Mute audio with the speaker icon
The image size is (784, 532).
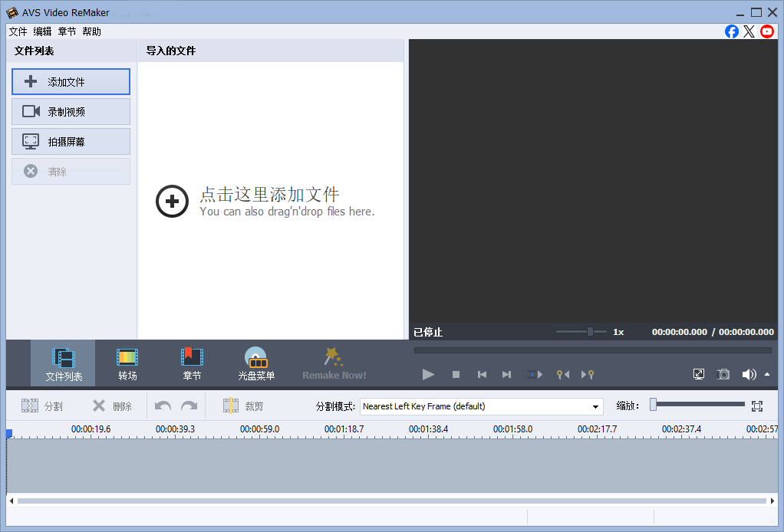[748, 374]
